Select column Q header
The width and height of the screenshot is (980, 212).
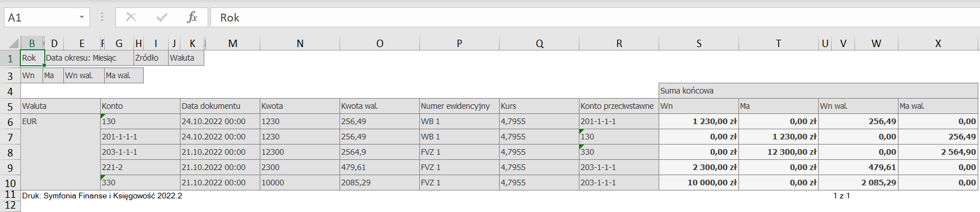(539, 43)
